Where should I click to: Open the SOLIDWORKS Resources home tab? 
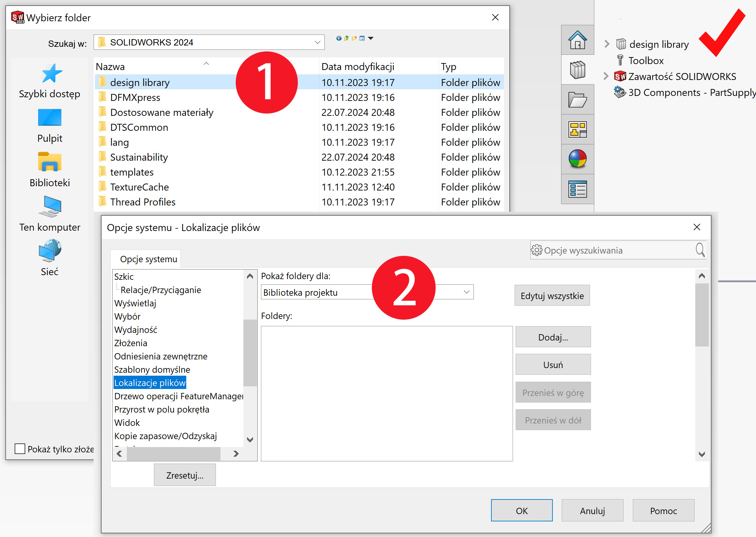[x=577, y=40]
